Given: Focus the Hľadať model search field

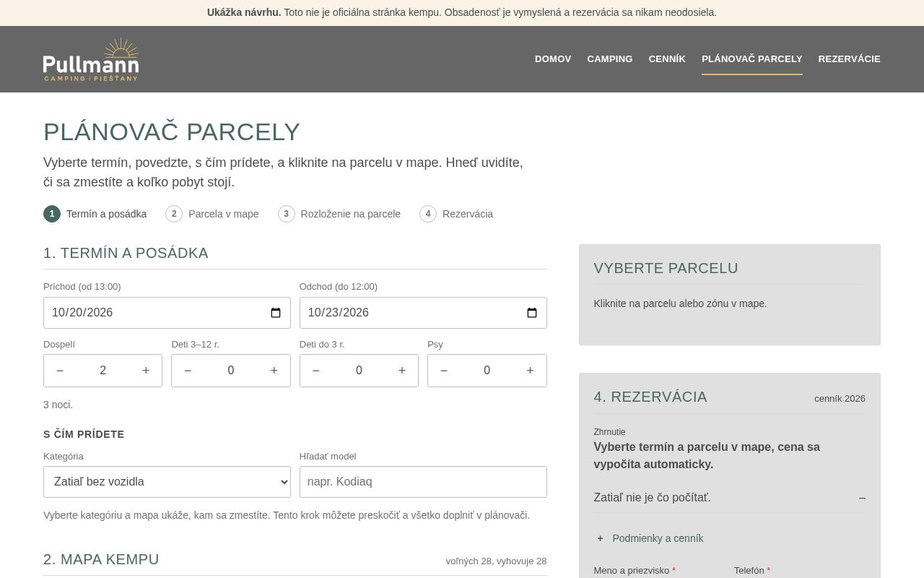Looking at the screenshot, I should click(423, 482).
